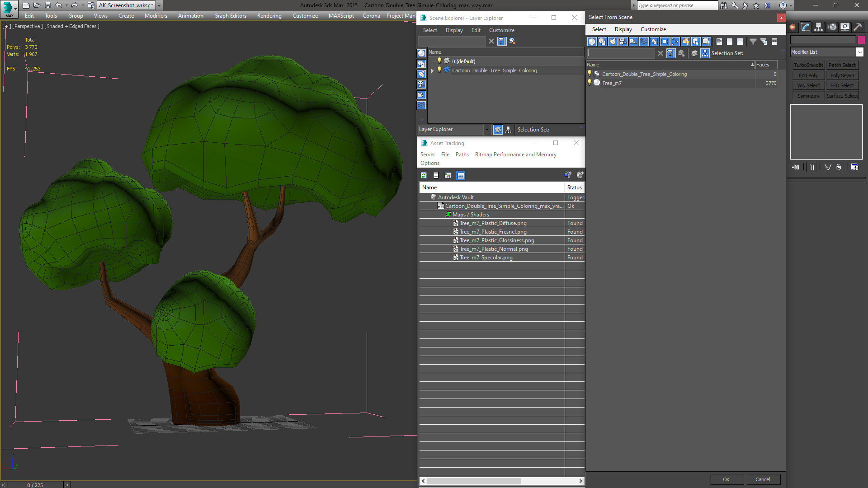The height and width of the screenshot is (488, 868).
Task: Click Sort by Hierarchy icon in Select From Scene
Action: click(x=705, y=53)
